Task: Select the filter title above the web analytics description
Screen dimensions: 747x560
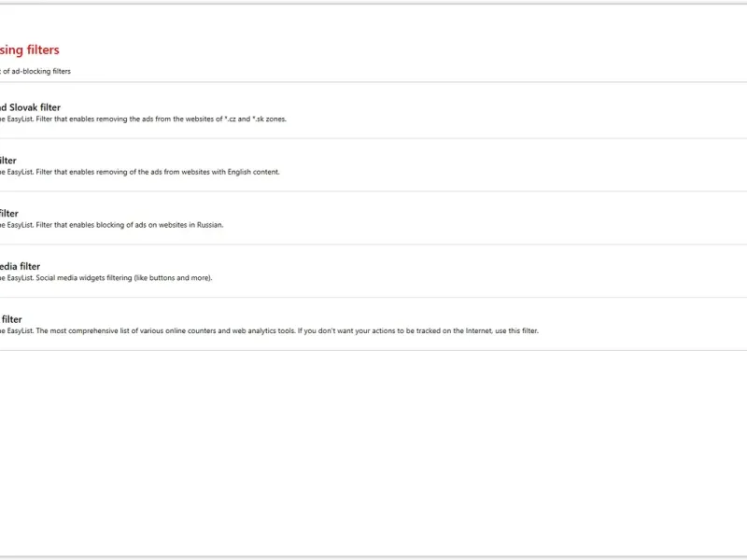Action: tap(11, 320)
